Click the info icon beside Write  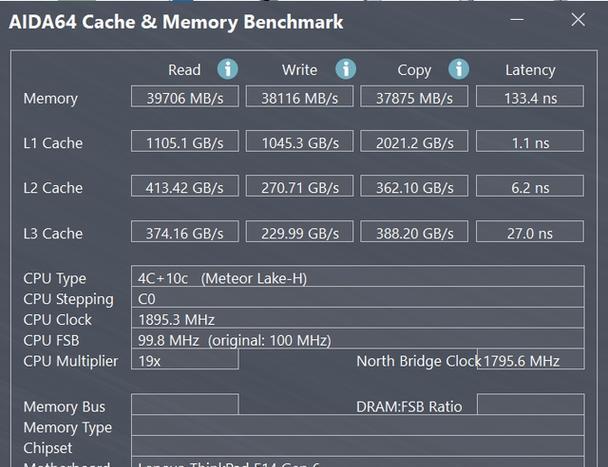345,69
